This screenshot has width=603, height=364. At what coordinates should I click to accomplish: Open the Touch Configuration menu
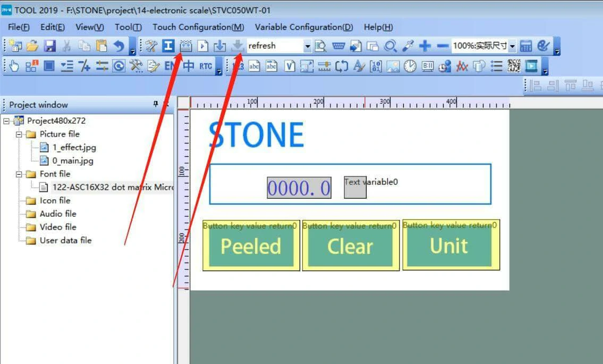(198, 27)
